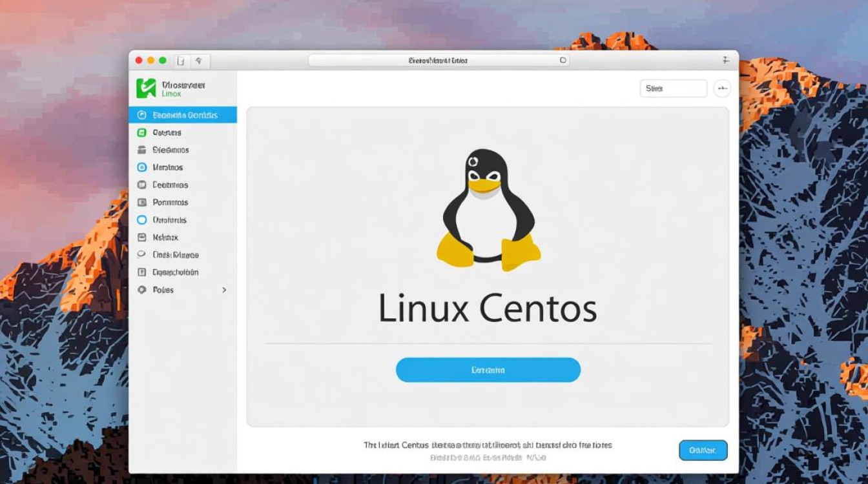Select the storage drive icon in the sidebar
This screenshot has width=868, height=484.
tap(143, 150)
